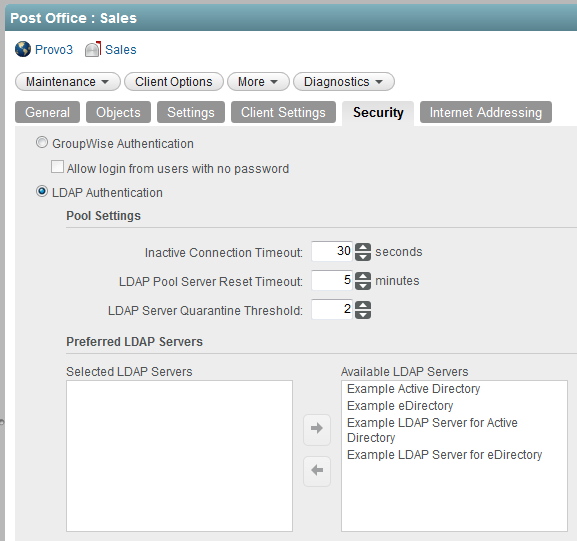Decrease LDAP Server Quarantine Threshold value

[x=363, y=314]
